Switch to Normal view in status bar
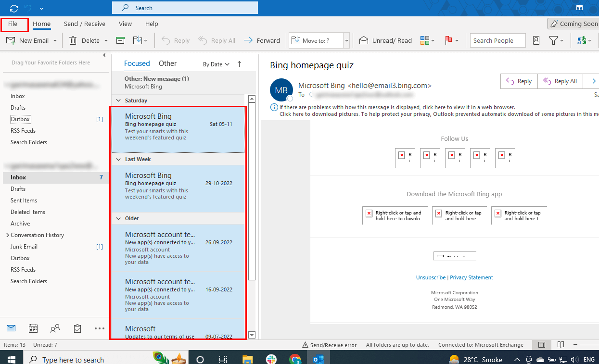Viewport: 599px width, 364px height. [542, 345]
